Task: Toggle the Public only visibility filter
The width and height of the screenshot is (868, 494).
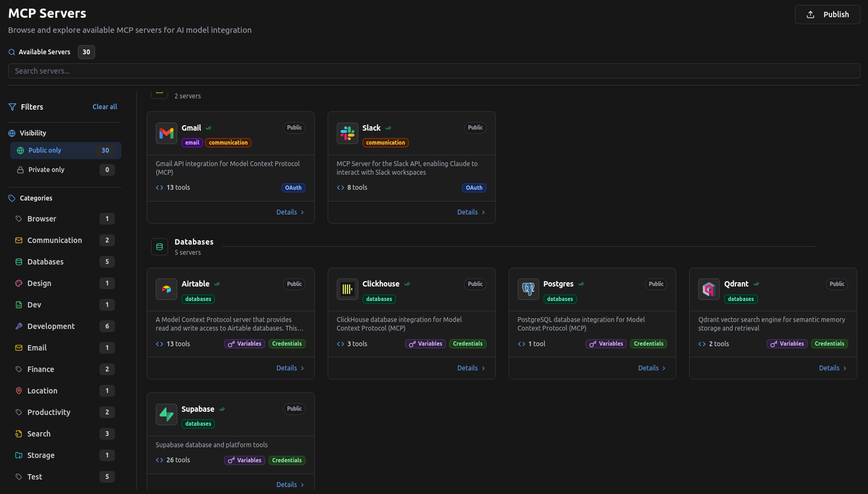Action: pyautogui.click(x=66, y=151)
